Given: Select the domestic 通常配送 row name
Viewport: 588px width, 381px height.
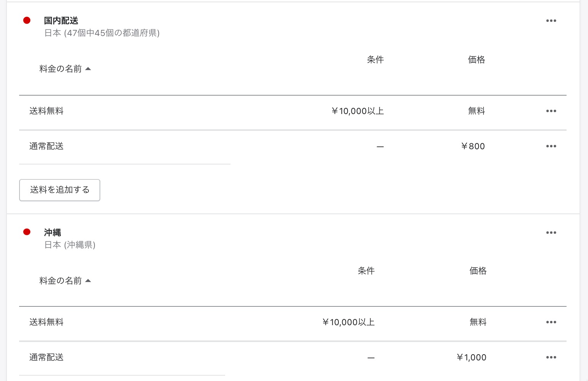Looking at the screenshot, I should pos(46,146).
